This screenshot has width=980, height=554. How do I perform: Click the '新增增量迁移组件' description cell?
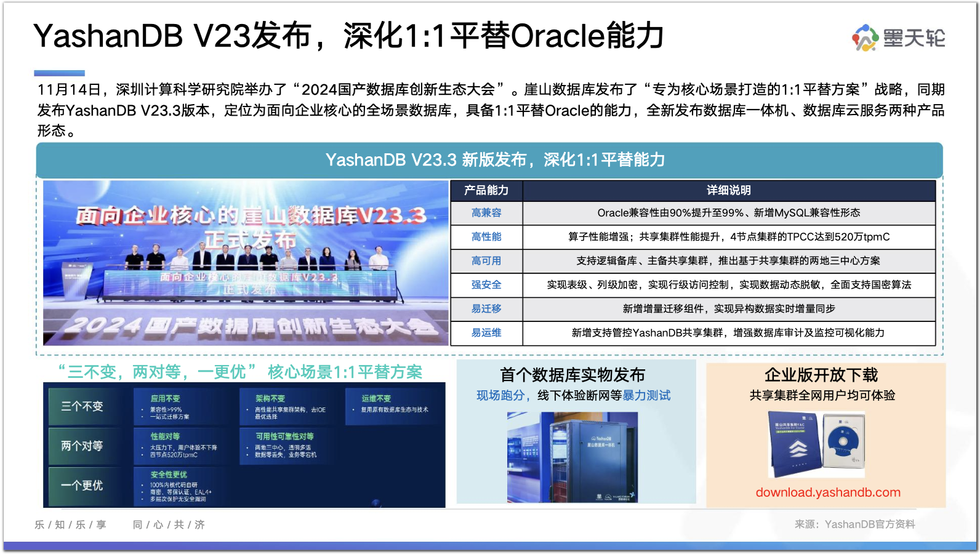pyautogui.click(x=729, y=309)
